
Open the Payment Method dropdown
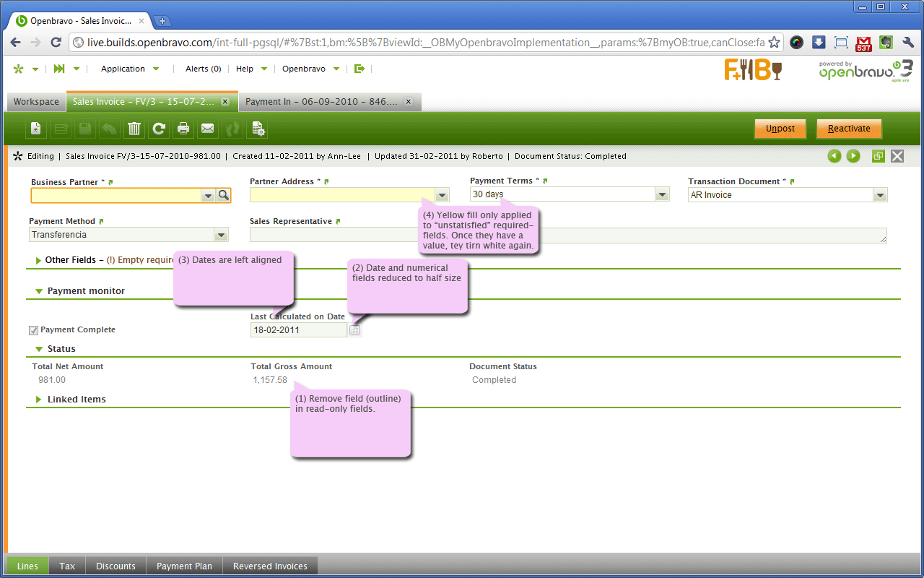click(x=221, y=235)
